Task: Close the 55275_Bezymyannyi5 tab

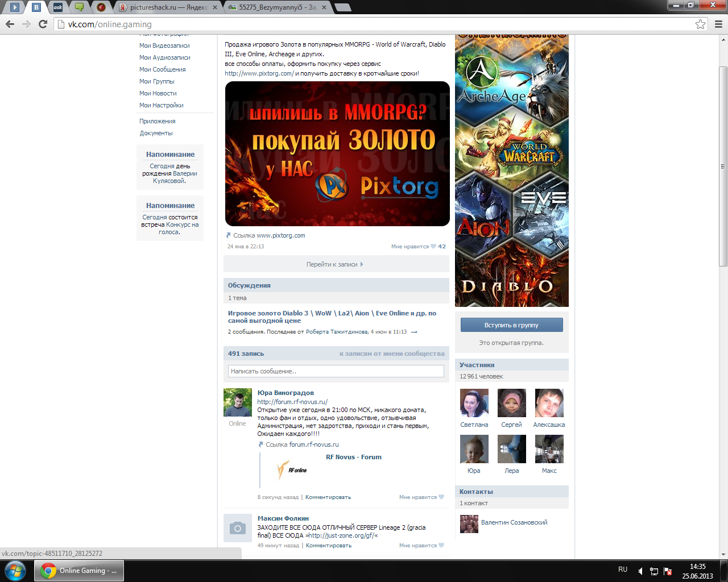Action: (x=324, y=7)
